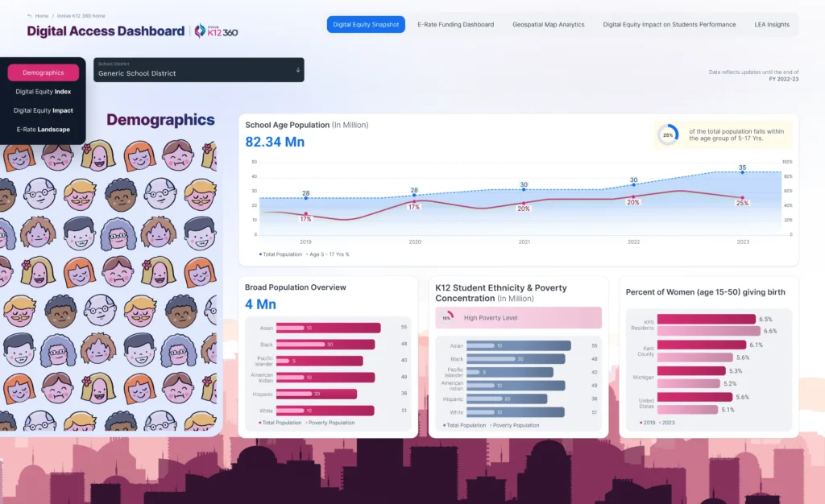Viewport: 825px width, 504px height.
Task: Open the Geospatial Map Analytics tab
Action: tap(548, 25)
